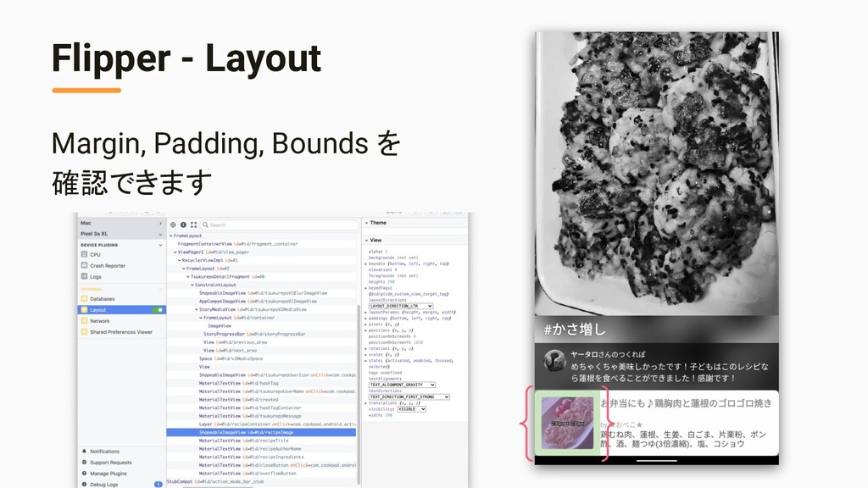Click the layout tree vertical scrollbar

[x=359, y=393]
